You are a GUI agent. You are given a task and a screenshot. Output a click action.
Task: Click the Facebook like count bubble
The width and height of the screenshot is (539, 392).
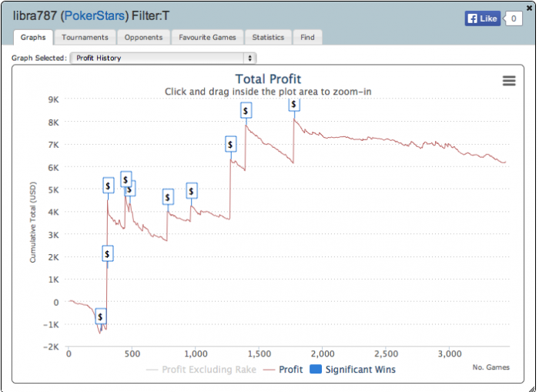(514, 18)
